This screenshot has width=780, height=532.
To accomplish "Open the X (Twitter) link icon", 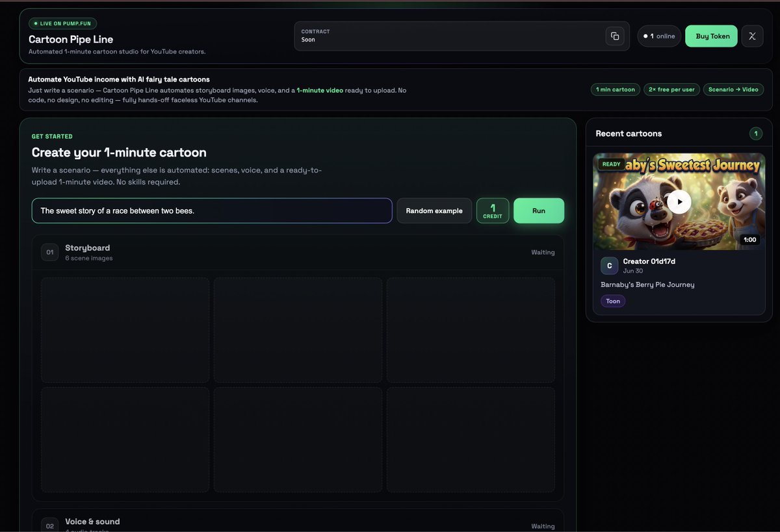I will (x=752, y=36).
